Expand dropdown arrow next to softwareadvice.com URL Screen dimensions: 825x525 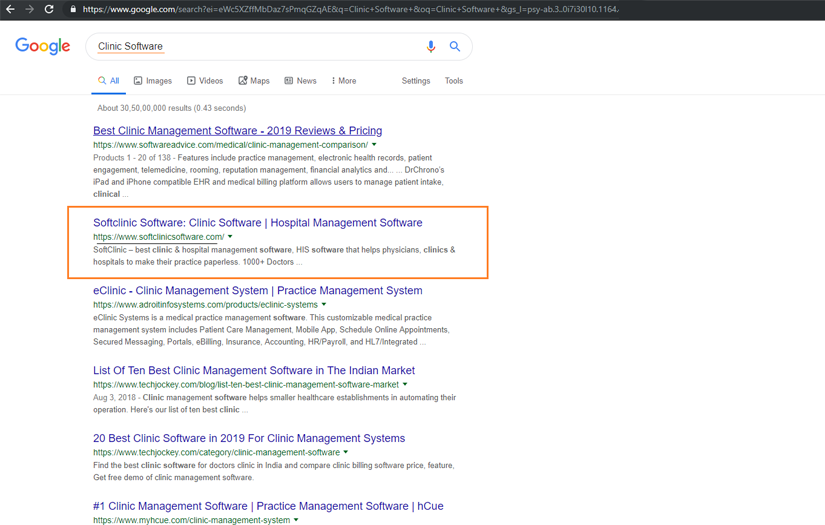coord(374,145)
